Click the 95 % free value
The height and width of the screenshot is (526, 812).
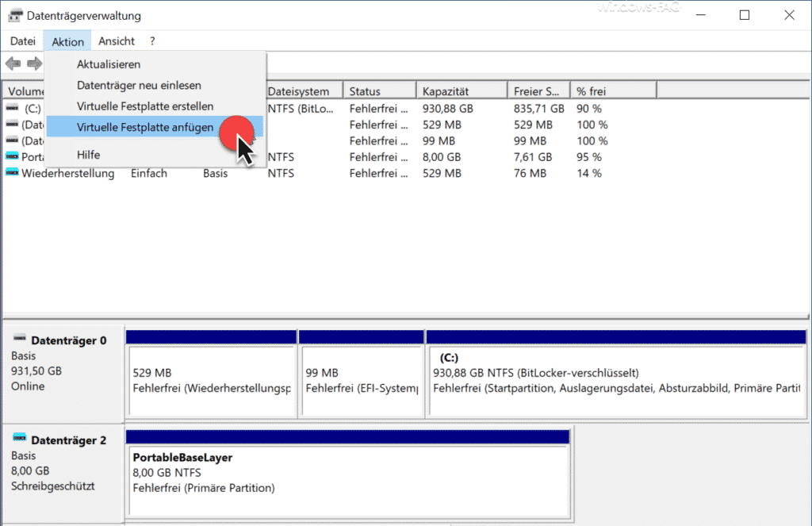point(589,157)
